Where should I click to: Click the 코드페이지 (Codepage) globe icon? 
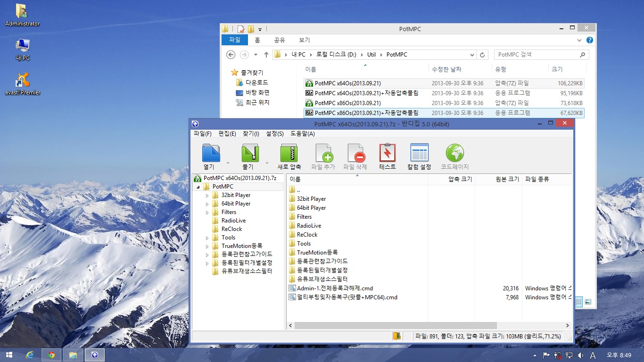[454, 153]
